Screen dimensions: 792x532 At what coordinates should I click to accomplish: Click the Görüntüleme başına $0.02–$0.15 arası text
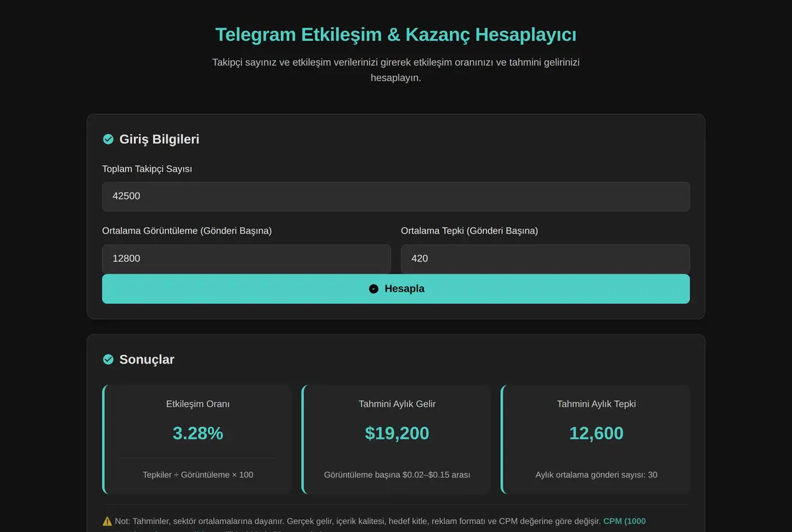click(x=397, y=475)
